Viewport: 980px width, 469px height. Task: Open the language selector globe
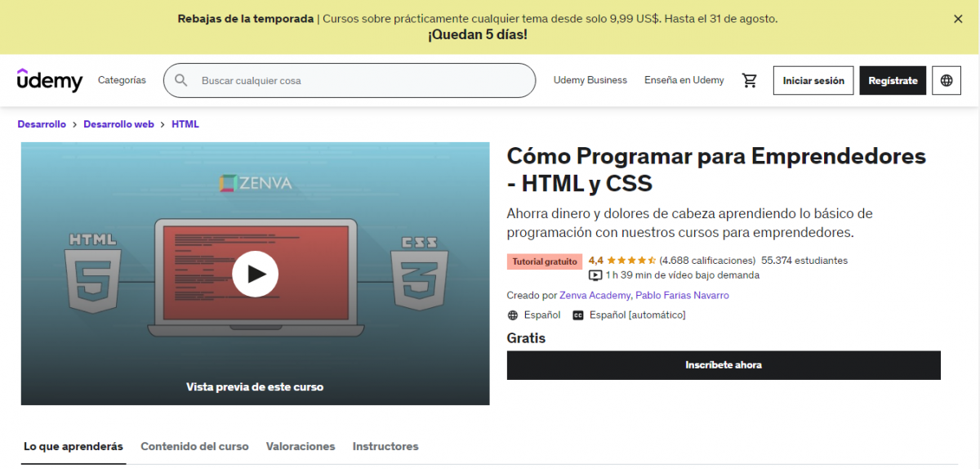click(946, 80)
